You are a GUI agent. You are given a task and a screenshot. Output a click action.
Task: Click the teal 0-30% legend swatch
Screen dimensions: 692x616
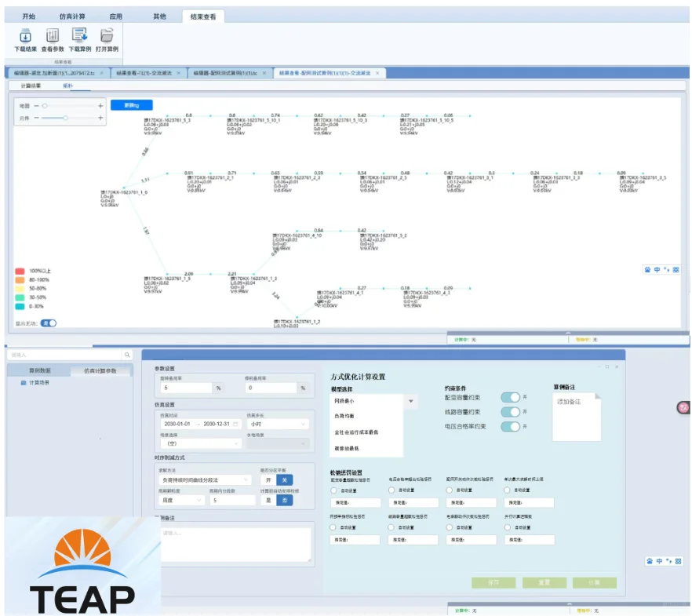[20, 306]
